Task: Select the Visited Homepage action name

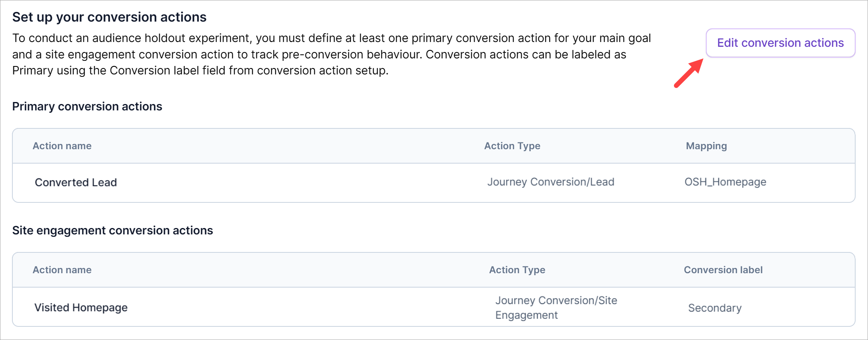Action: click(81, 308)
